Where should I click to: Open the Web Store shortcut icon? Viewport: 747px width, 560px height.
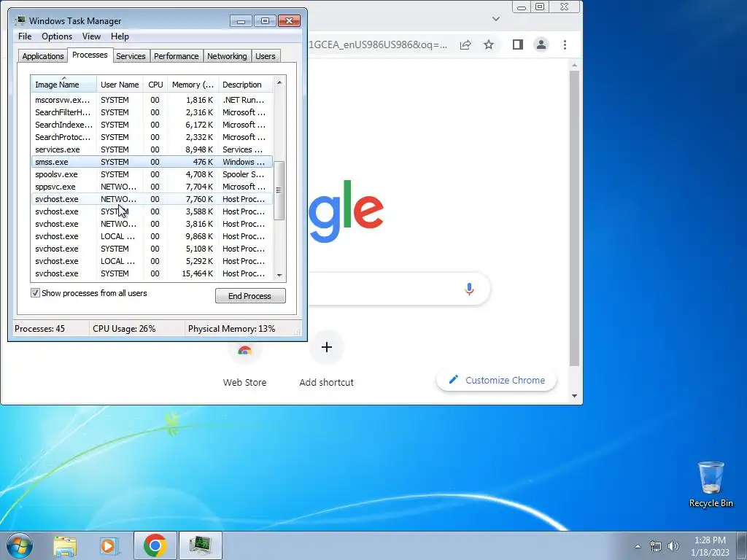pyautogui.click(x=244, y=350)
